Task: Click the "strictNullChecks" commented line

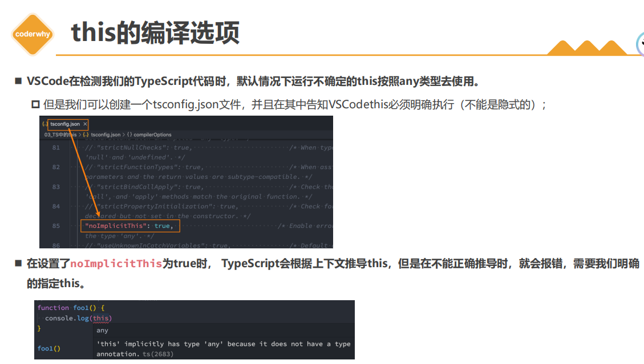Action: click(139, 148)
